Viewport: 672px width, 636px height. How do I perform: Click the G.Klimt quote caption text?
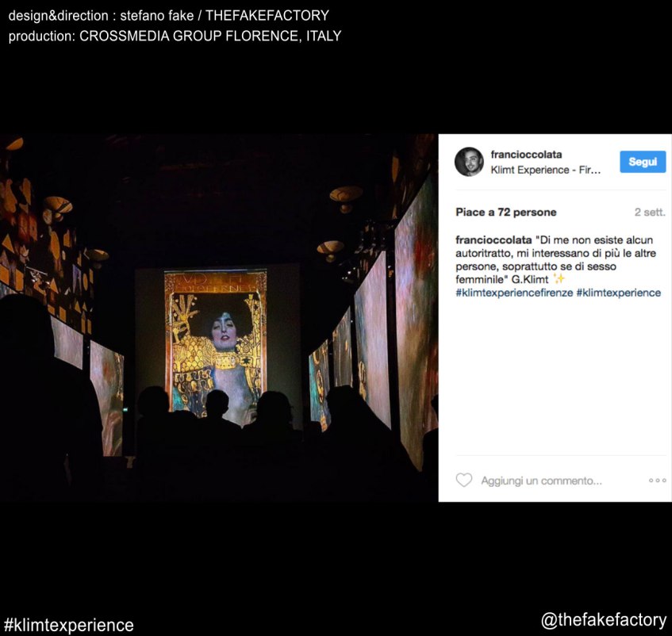(555, 259)
